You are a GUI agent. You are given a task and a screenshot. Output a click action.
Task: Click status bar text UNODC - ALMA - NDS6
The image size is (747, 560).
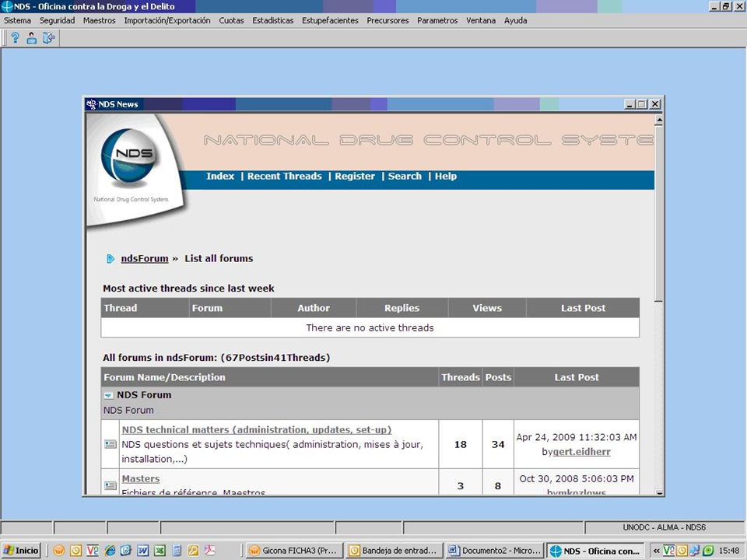pyautogui.click(x=664, y=527)
